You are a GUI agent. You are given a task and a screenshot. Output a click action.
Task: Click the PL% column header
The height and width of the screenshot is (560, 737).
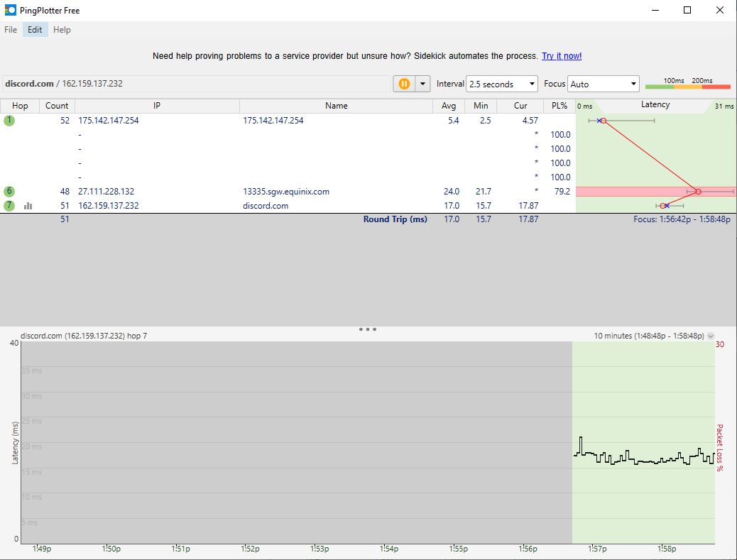[x=559, y=106]
